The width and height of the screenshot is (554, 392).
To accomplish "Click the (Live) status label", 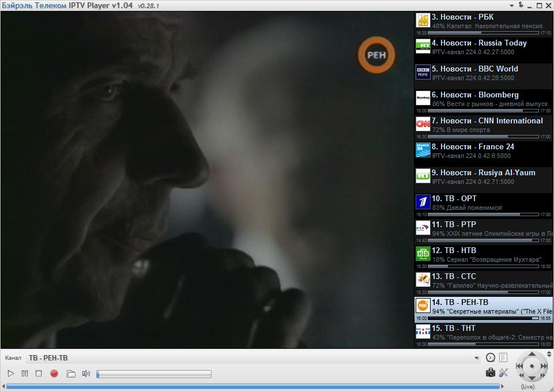I will point(527,387).
